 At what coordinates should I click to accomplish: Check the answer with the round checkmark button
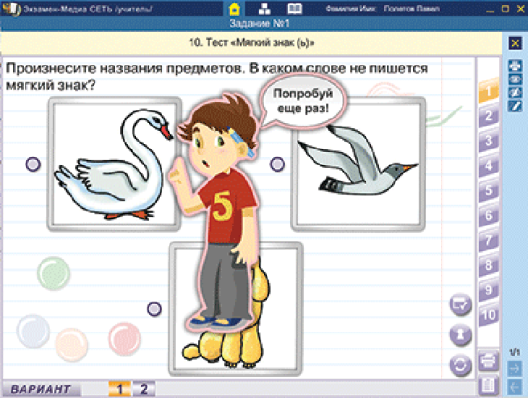pyautogui.click(x=461, y=305)
